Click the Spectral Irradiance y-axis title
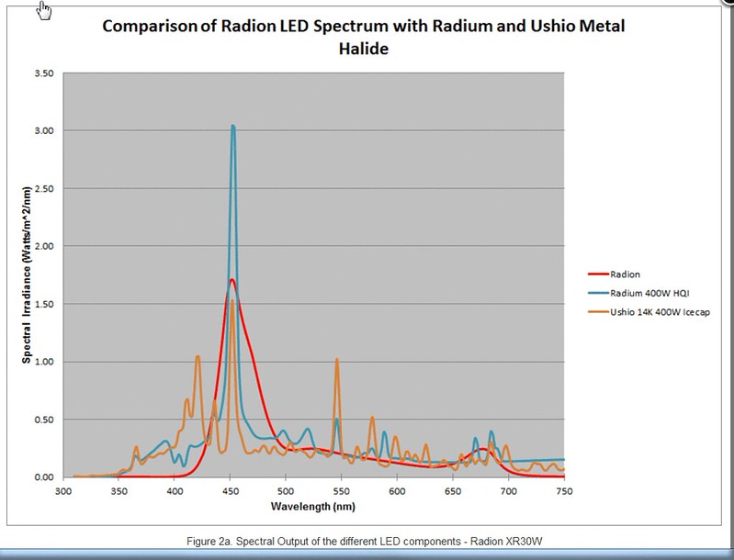 click(28, 274)
